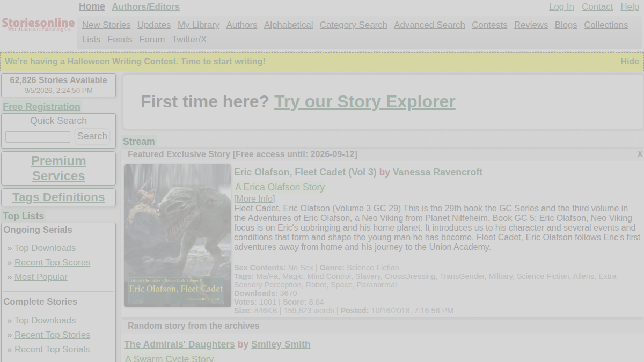Open the Twitter/X link
This screenshot has height=362, width=644.
pos(189,39)
